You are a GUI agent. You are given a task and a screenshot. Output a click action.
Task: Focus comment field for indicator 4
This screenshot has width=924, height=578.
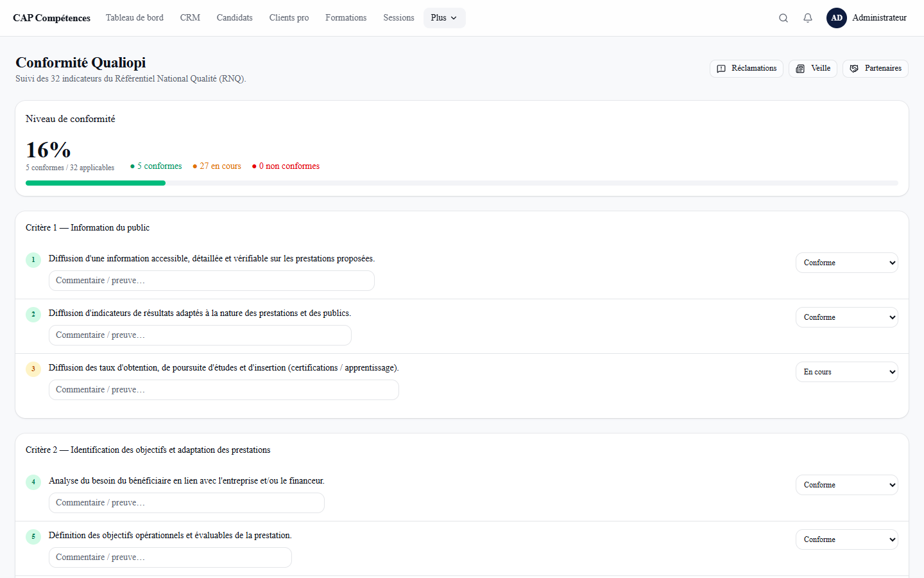pos(187,503)
